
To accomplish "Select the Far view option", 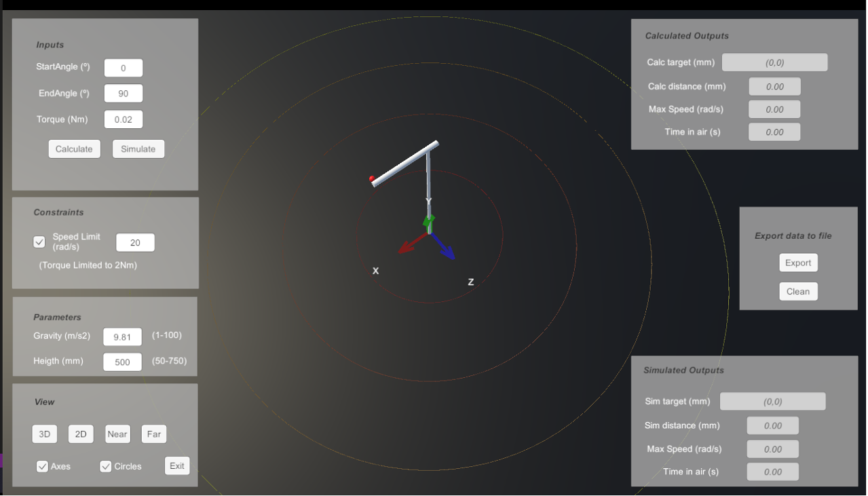I will tap(153, 434).
